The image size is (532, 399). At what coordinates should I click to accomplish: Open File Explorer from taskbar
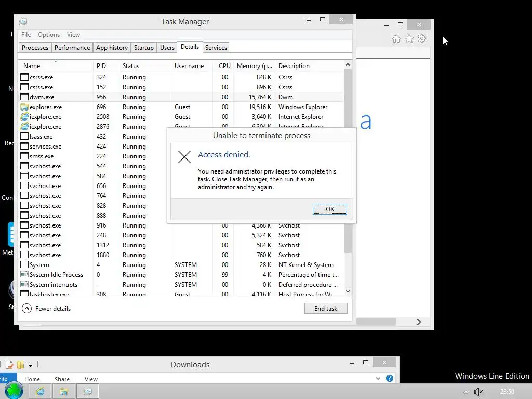point(64,392)
